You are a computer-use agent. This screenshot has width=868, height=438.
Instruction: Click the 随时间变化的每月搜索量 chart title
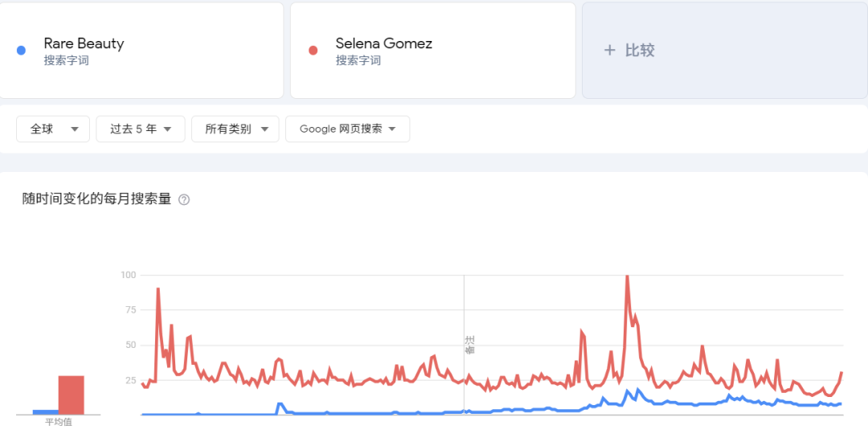coord(96,199)
